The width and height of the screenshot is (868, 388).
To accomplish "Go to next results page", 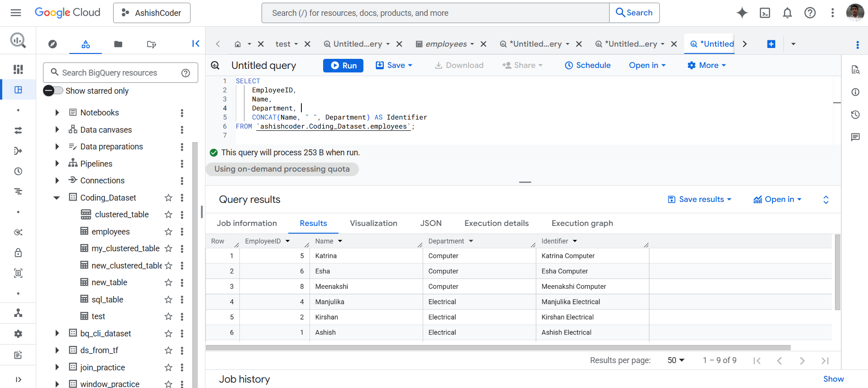I will coord(802,360).
